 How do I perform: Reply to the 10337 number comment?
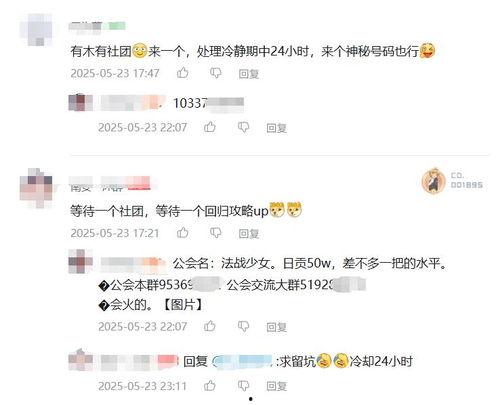276,128
